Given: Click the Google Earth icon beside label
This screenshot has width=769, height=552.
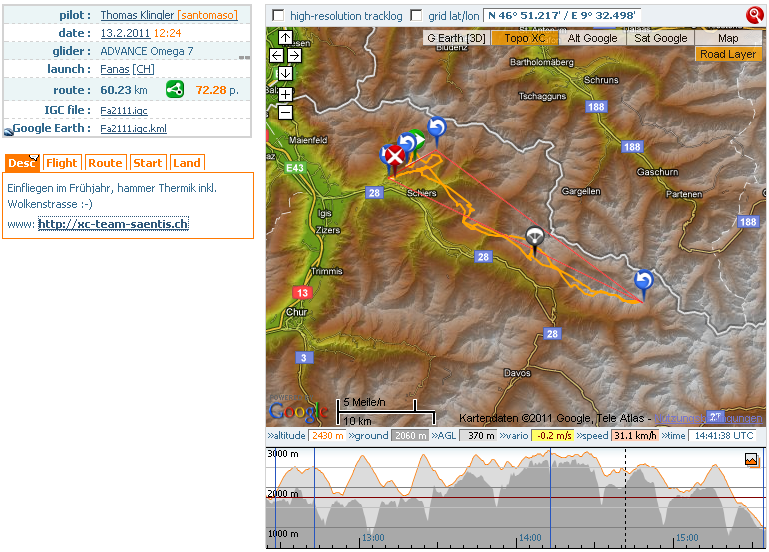Looking at the screenshot, I should (x=8, y=131).
